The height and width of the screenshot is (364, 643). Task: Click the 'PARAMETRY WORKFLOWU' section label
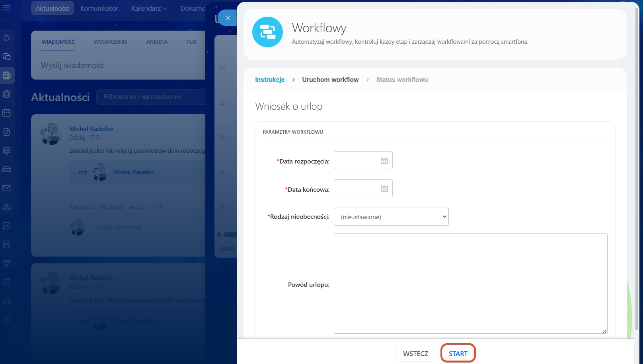coord(293,132)
